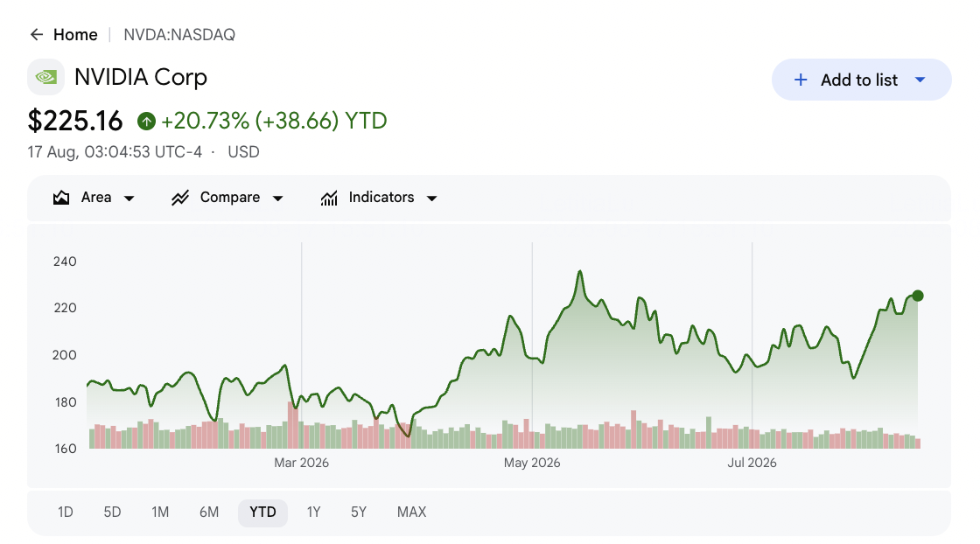Click the back arrow icon next to Home

point(37,34)
